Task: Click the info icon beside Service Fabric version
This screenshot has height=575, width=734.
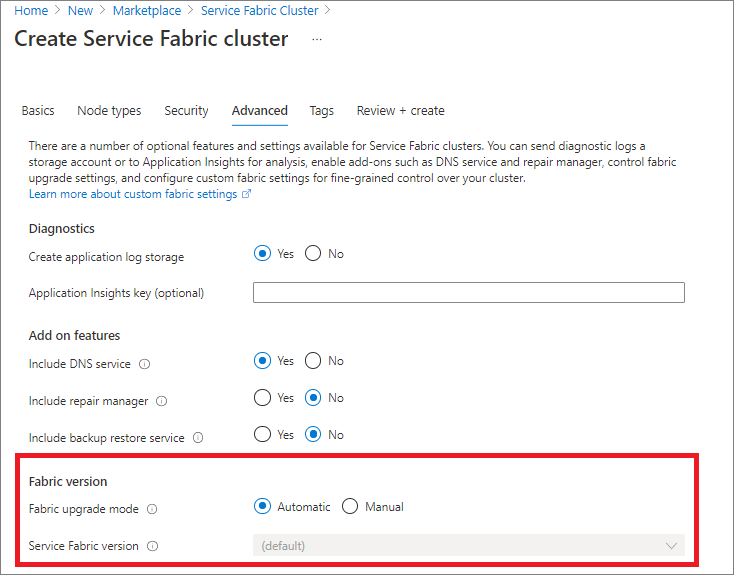Action: click(152, 546)
